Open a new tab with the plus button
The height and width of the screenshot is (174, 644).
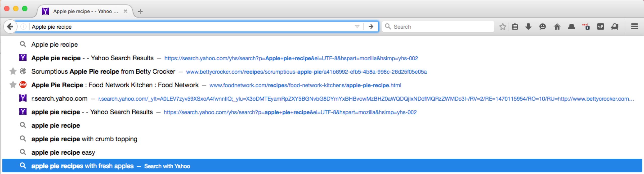click(x=140, y=12)
